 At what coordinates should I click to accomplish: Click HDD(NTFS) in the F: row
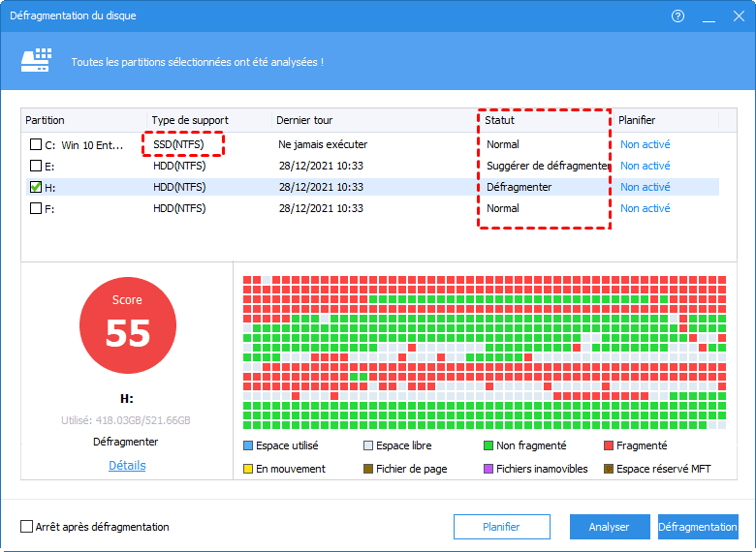(179, 208)
